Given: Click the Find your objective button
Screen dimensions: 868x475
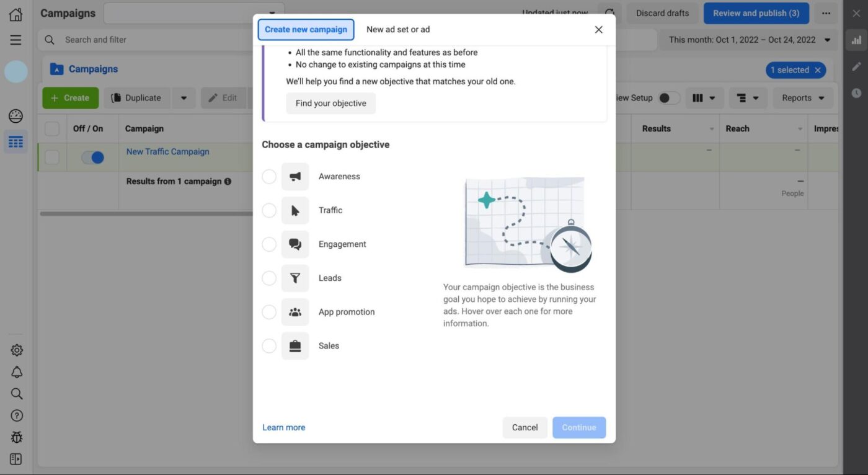Looking at the screenshot, I should pyautogui.click(x=330, y=103).
